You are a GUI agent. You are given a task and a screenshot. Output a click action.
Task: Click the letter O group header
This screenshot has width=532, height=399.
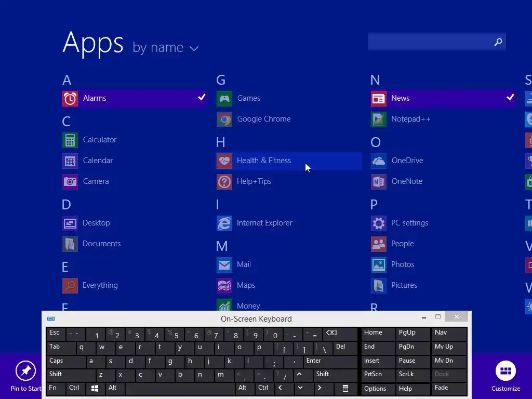[376, 142]
